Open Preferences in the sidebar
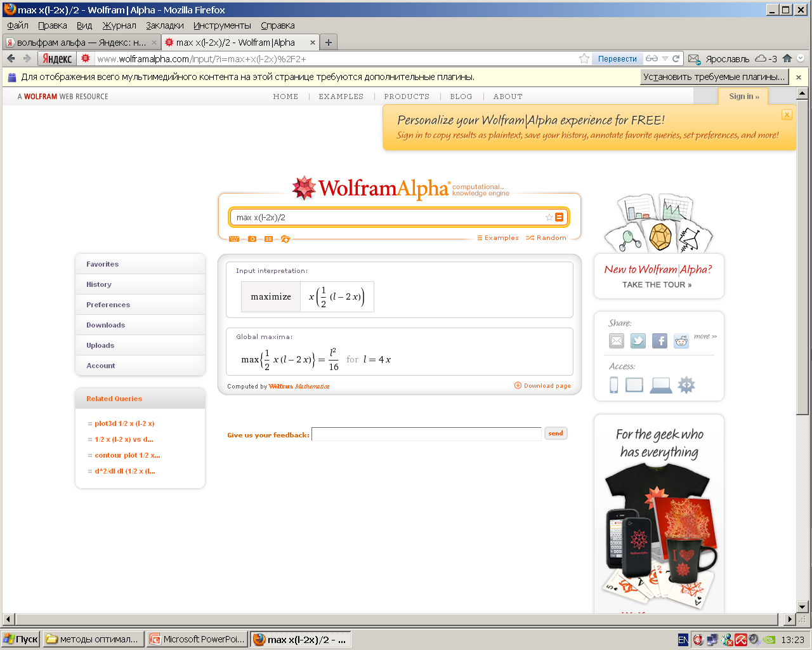This screenshot has height=650, width=812. [x=140, y=305]
